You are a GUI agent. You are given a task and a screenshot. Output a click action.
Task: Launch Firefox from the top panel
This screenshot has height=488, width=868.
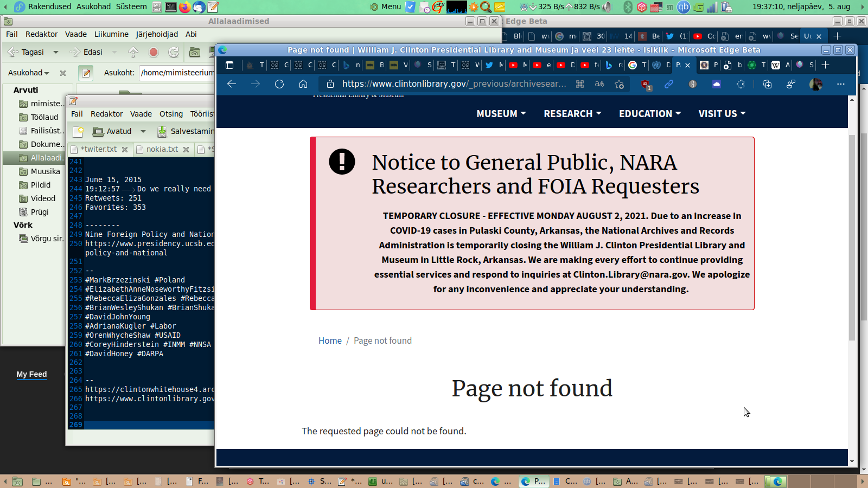click(185, 7)
